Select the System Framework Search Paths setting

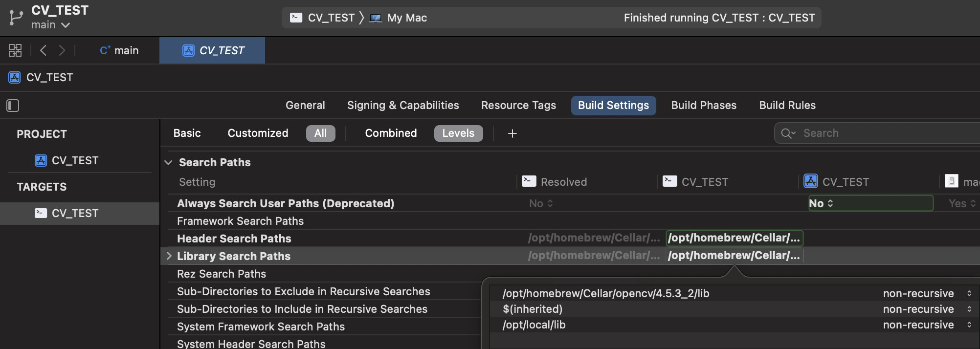click(x=261, y=327)
